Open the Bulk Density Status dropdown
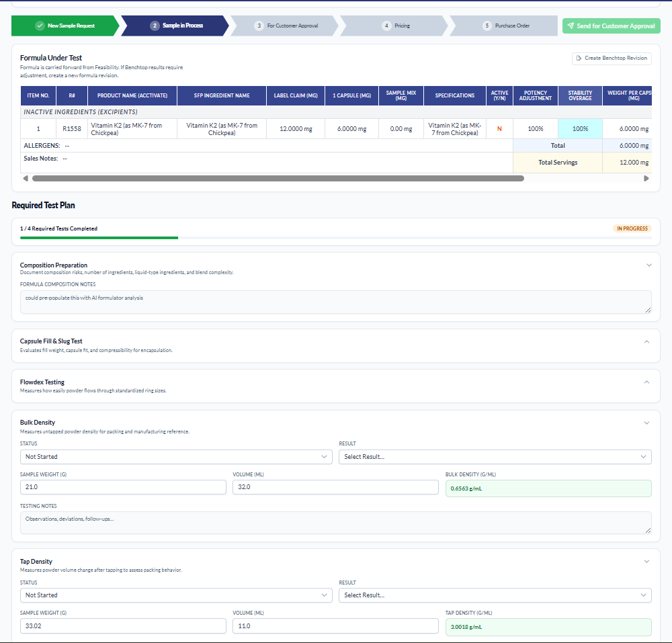 click(x=176, y=457)
